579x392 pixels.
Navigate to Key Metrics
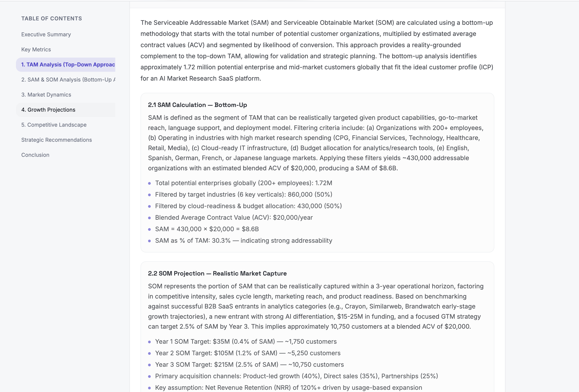[36, 49]
